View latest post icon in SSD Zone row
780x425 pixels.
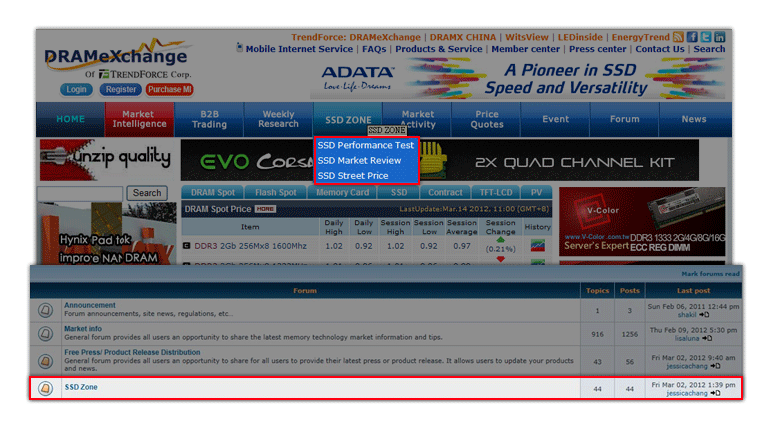[715, 393]
